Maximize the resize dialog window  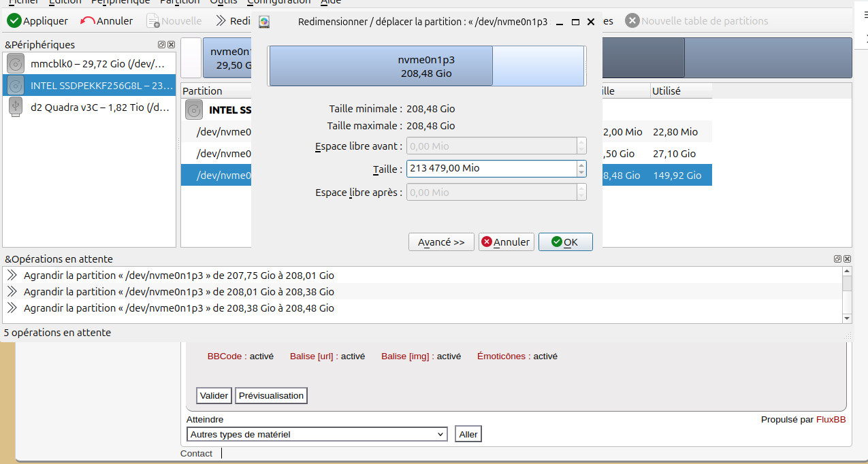[575, 22]
